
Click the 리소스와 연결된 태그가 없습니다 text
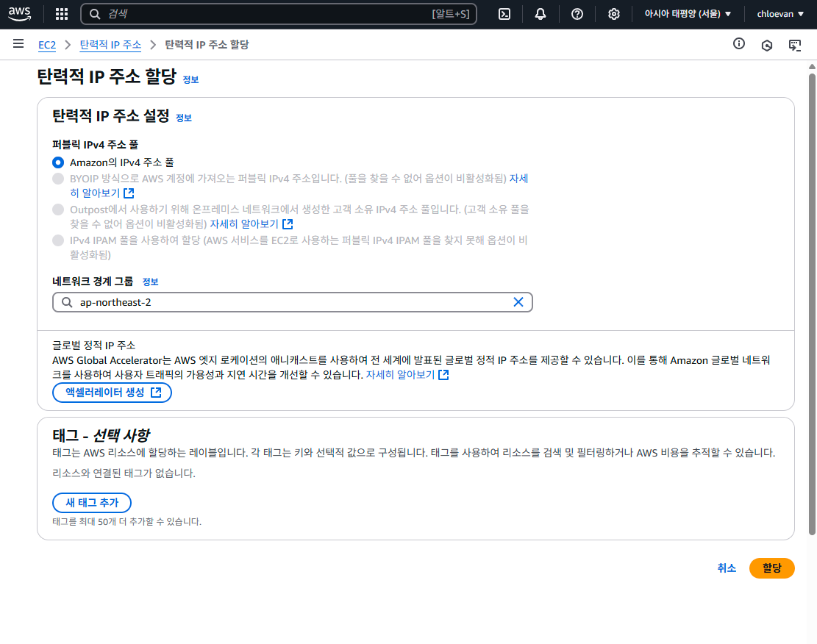point(124,473)
